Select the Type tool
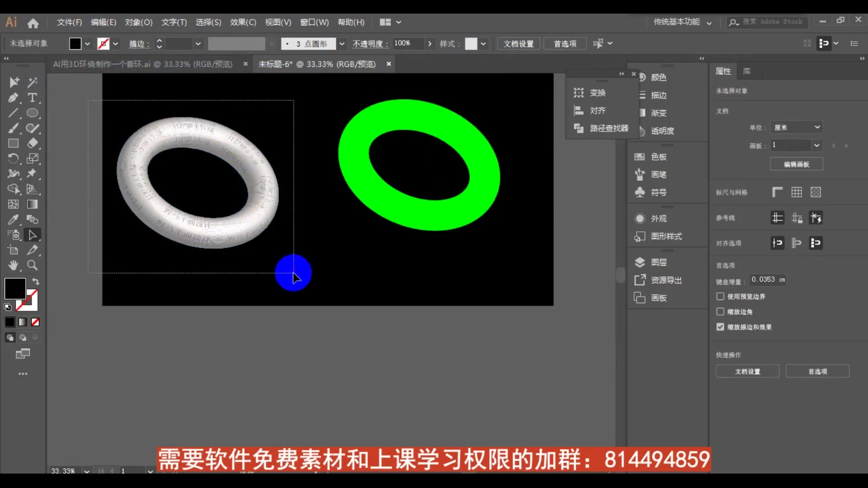Image resolution: width=868 pixels, height=488 pixels. click(x=32, y=98)
